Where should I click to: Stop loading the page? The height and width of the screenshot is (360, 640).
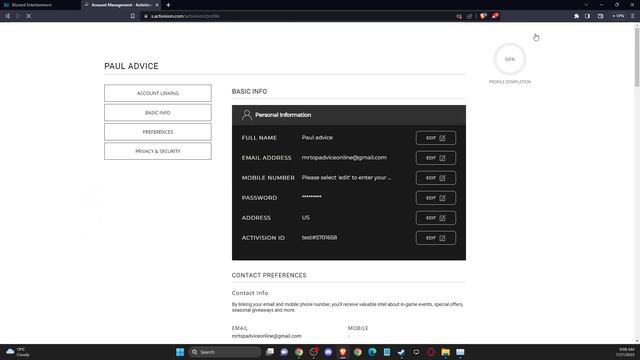click(29, 16)
